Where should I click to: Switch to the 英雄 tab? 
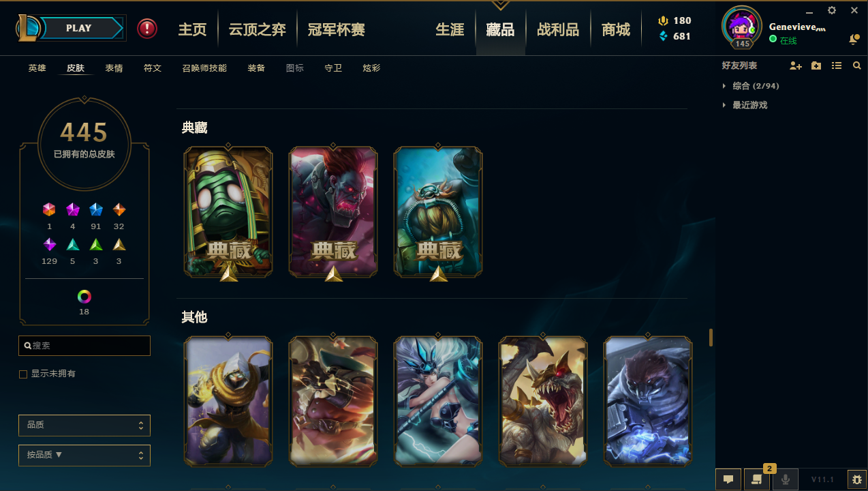click(x=37, y=68)
